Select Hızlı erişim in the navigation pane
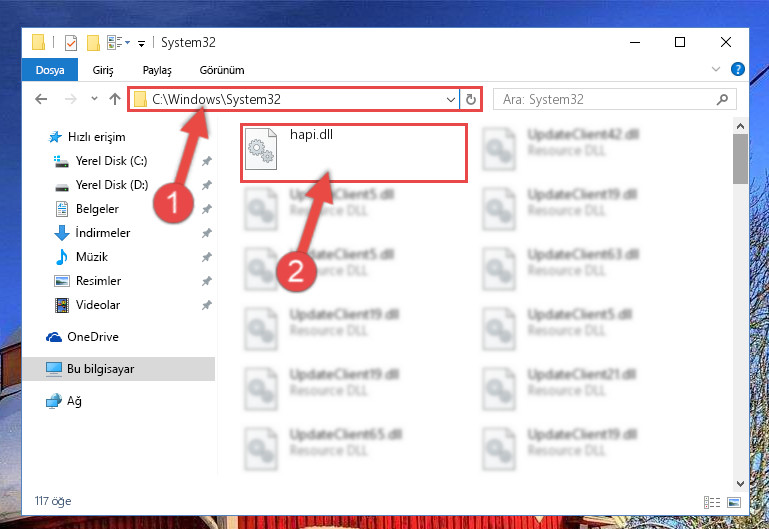769x529 pixels. [96, 137]
